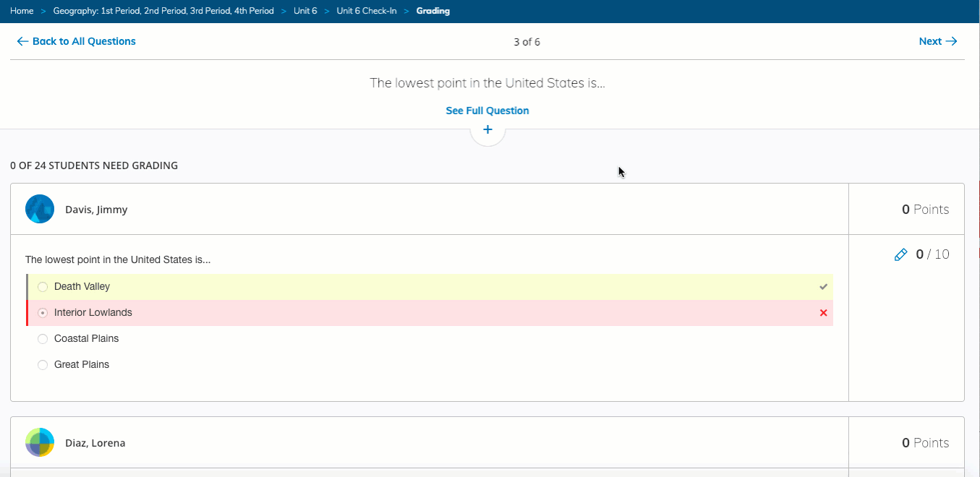Select the Interior Lowlands radio button

pyautogui.click(x=43, y=313)
